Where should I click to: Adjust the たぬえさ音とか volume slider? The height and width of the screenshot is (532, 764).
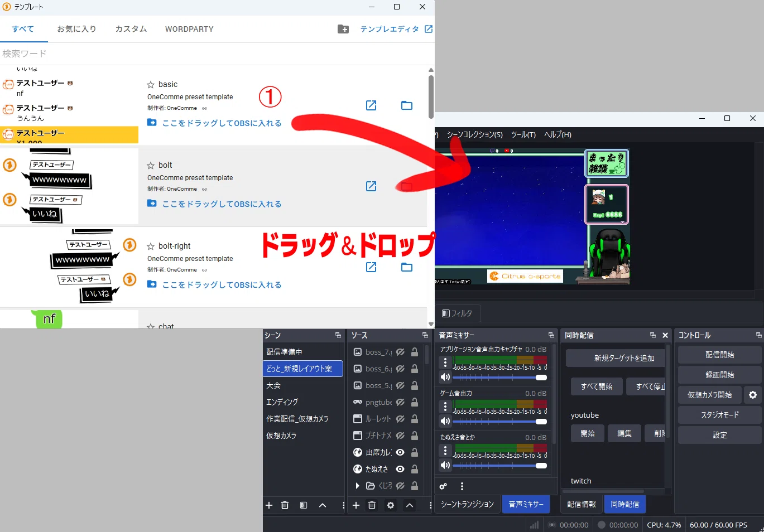pos(500,465)
